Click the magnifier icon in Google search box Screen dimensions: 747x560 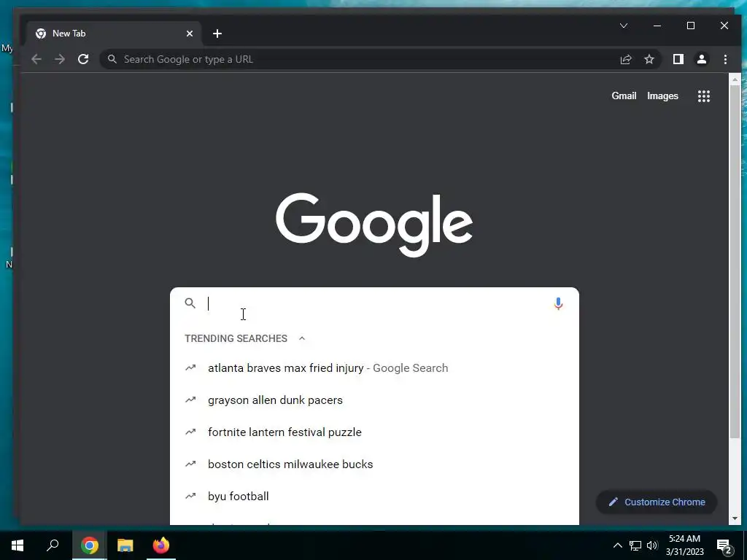point(190,303)
